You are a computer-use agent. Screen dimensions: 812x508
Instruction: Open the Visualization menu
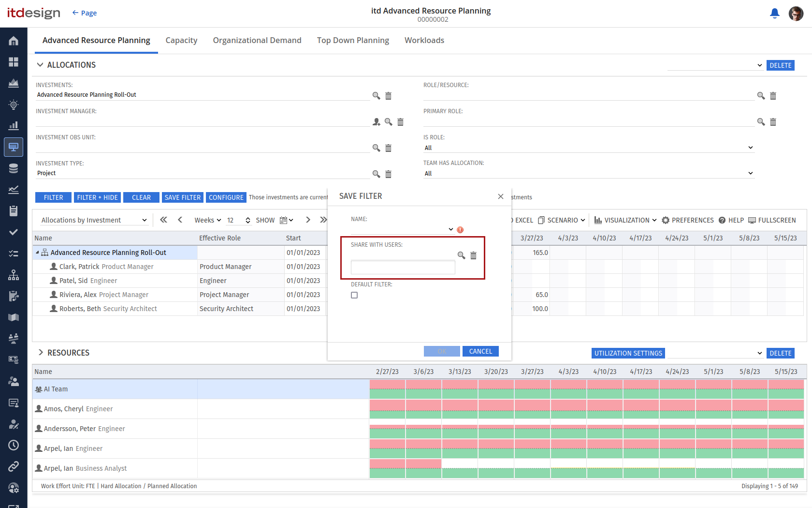[625, 220]
